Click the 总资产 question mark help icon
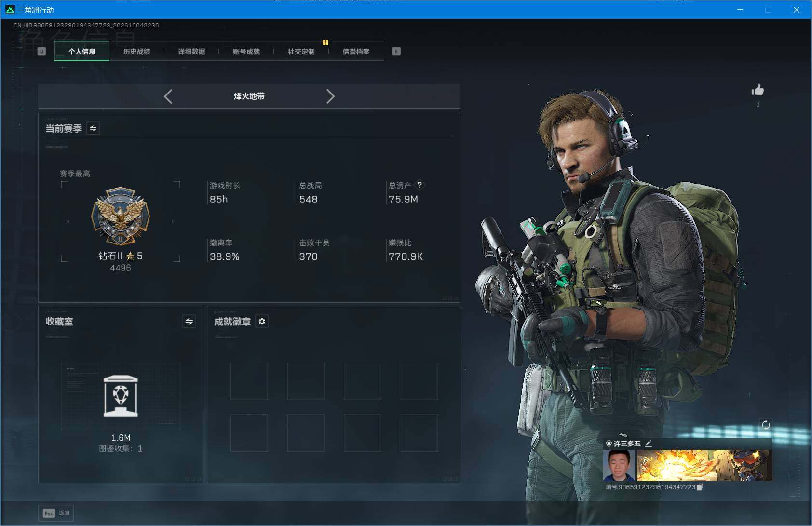 (x=420, y=185)
